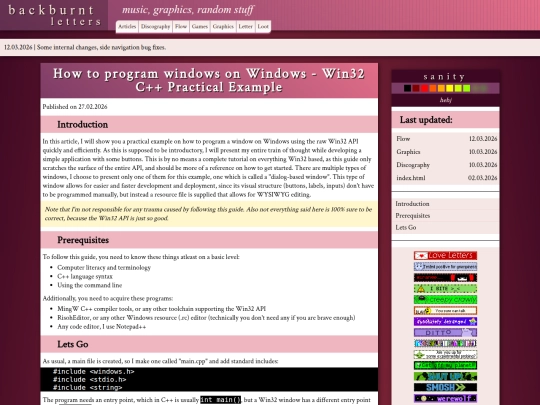540x405 pixels.
Task: Click the 'Using the command line' bullet
Action: 90,285
